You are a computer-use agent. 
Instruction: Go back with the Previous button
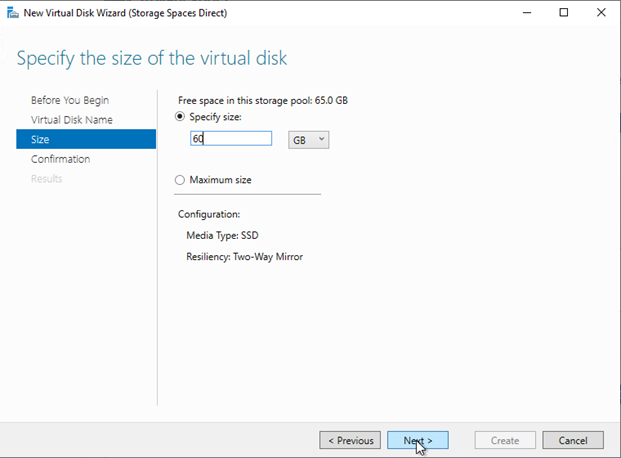pyautogui.click(x=349, y=440)
